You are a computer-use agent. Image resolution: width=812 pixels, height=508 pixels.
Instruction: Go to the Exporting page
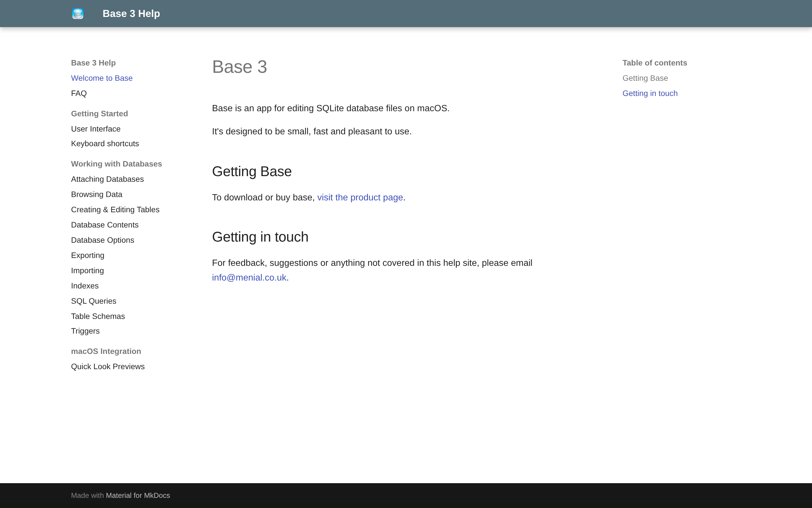point(88,255)
